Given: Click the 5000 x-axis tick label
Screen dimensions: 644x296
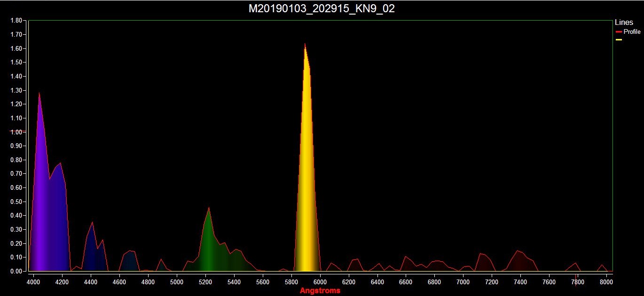Looking at the screenshot, I should pyautogui.click(x=177, y=282).
